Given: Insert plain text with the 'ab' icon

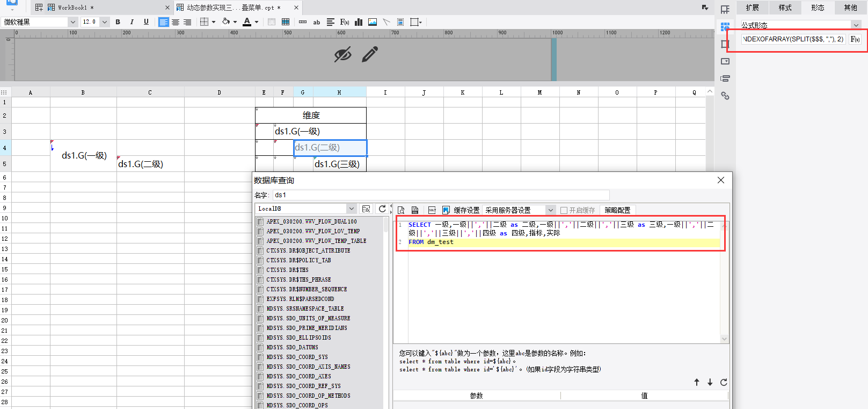Looking at the screenshot, I should point(317,22).
